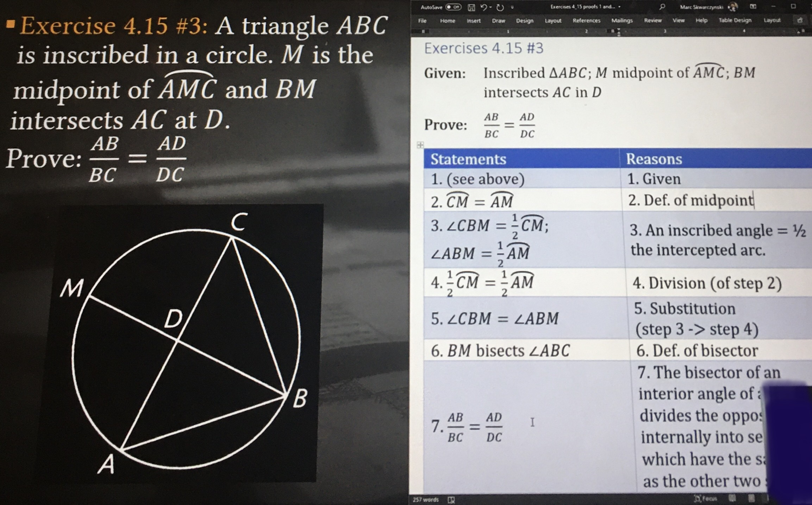Open the document title dropdown for Exercises 4_15 proofs

pos(619,7)
